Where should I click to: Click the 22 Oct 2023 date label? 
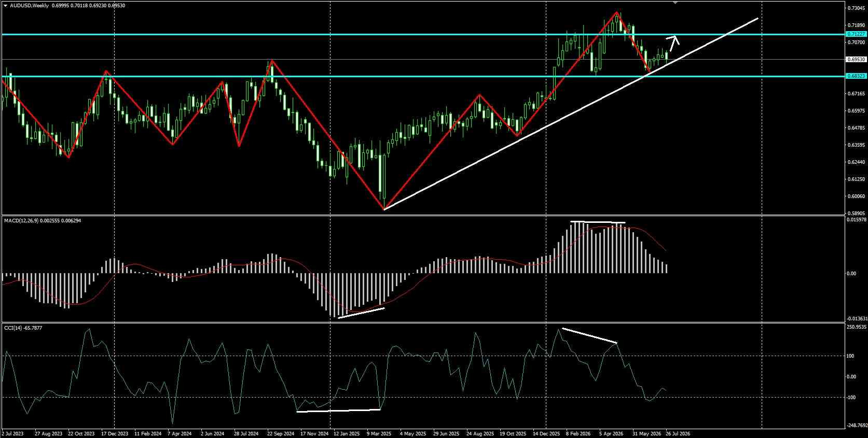[x=81, y=433]
